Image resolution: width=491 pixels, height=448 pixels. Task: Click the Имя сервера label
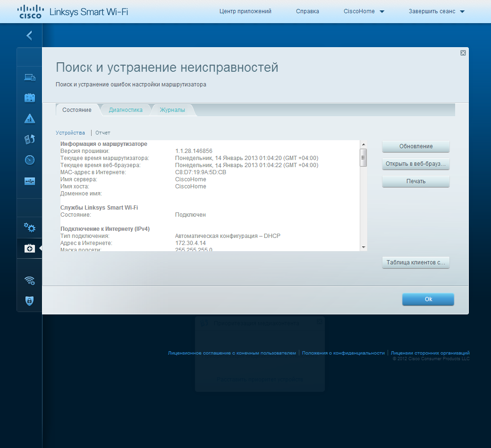(79, 179)
